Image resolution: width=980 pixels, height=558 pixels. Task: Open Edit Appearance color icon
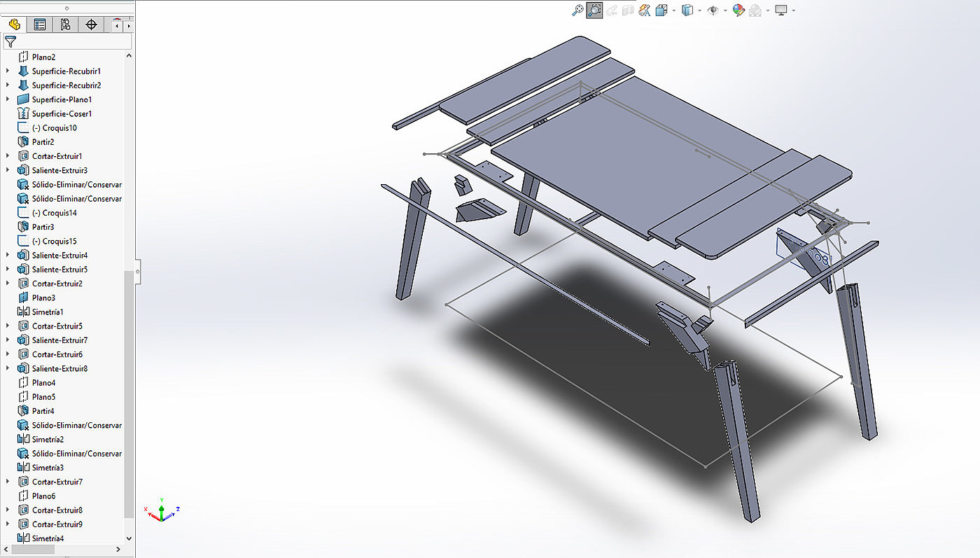[738, 10]
